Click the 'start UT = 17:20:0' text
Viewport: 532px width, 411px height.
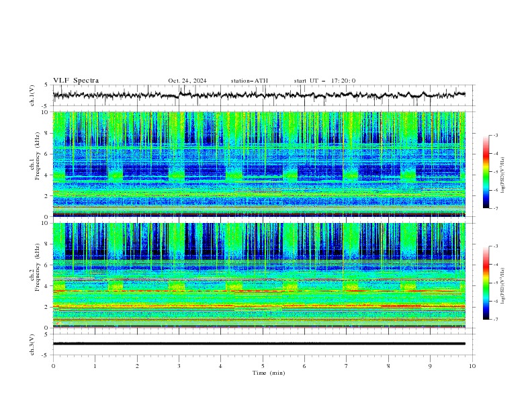[324, 81]
